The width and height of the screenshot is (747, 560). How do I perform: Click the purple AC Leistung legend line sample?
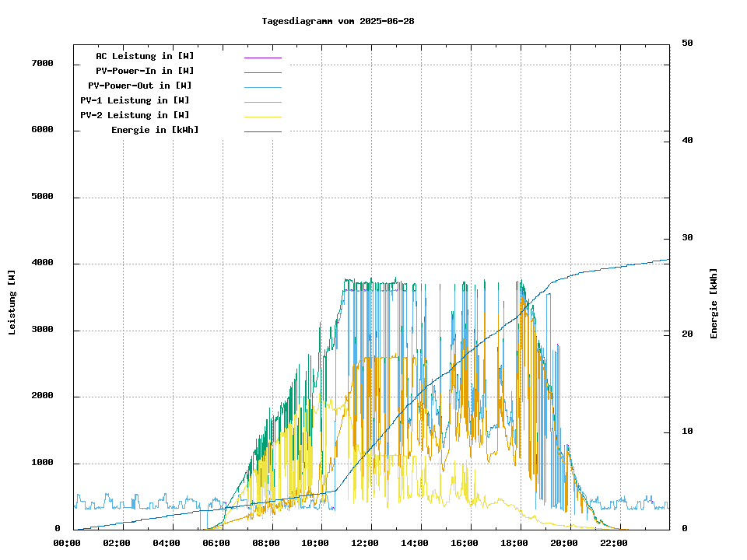pos(262,58)
